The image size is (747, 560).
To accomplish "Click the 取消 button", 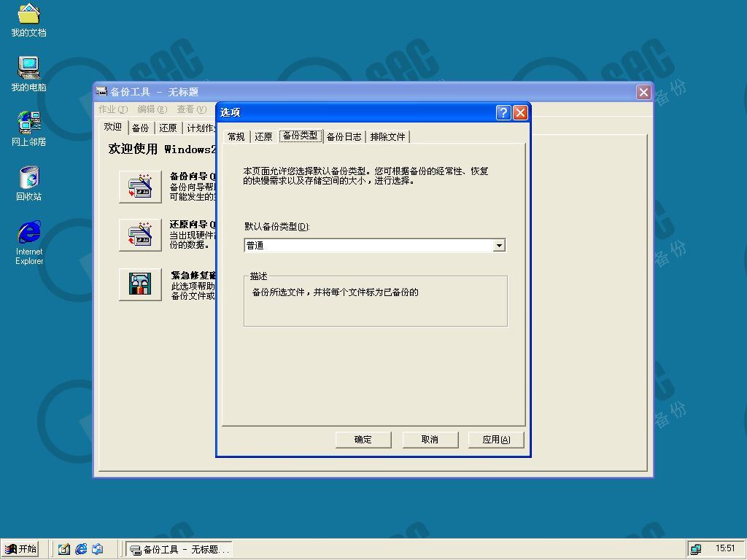I will pos(430,440).
